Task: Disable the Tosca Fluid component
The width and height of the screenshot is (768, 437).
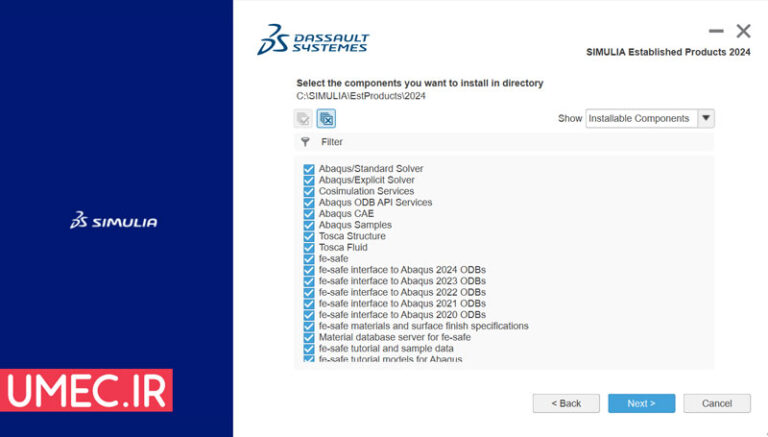Action: pyautogui.click(x=309, y=247)
